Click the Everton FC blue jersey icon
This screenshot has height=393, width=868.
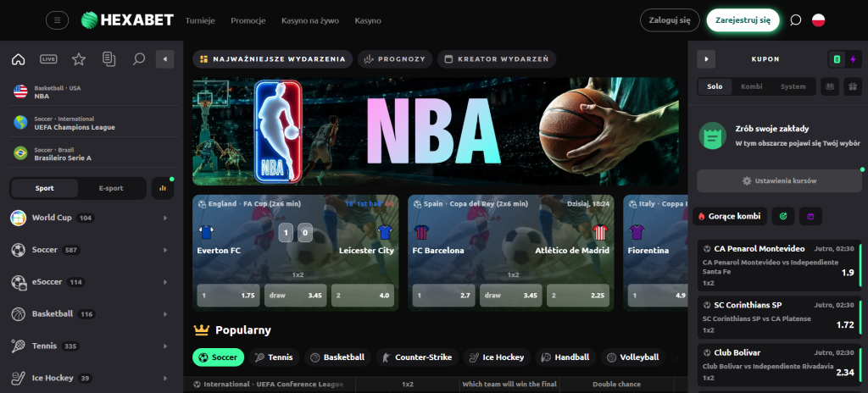[x=205, y=232]
